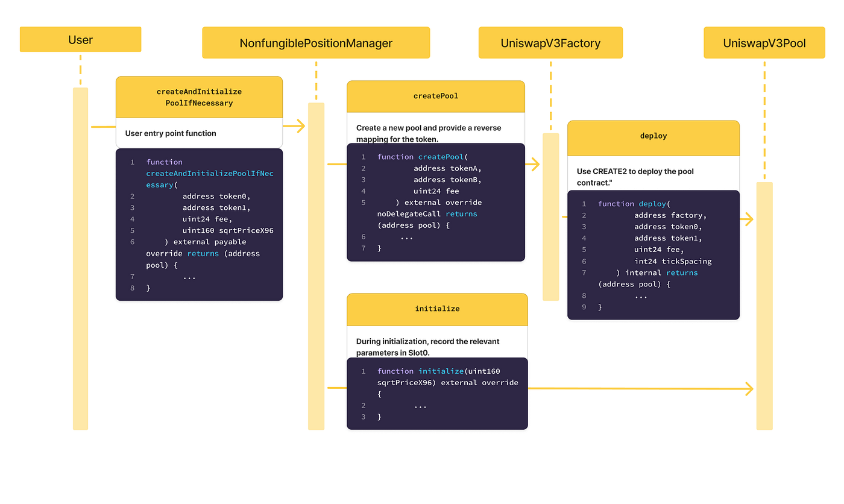Viewport: 844px width, 504px height.
Task: Click the UniswapV3Factory lifeline activation bar
Action: [x=550, y=216]
